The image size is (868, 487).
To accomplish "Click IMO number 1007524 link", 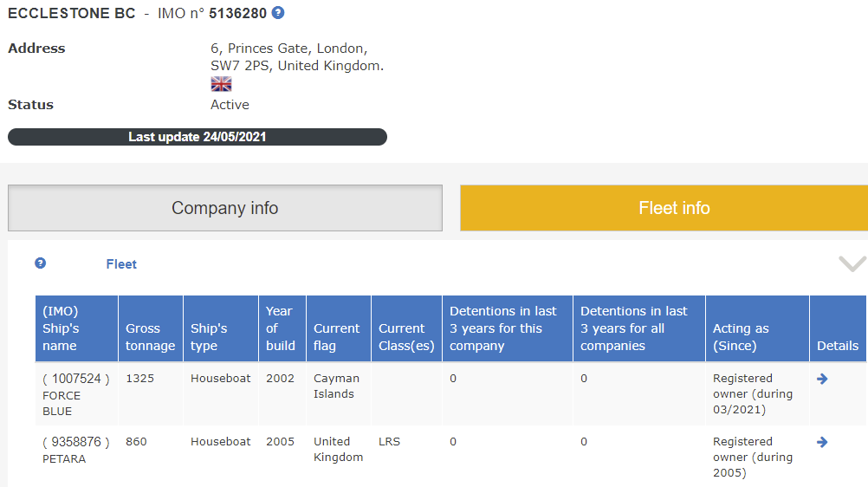I will (76, 379).
